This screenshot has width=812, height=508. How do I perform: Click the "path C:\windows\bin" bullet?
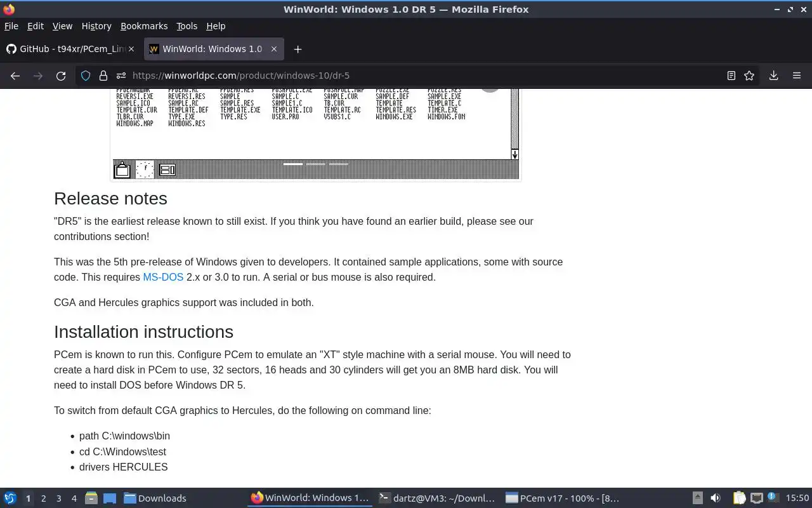tap(124, 436)
